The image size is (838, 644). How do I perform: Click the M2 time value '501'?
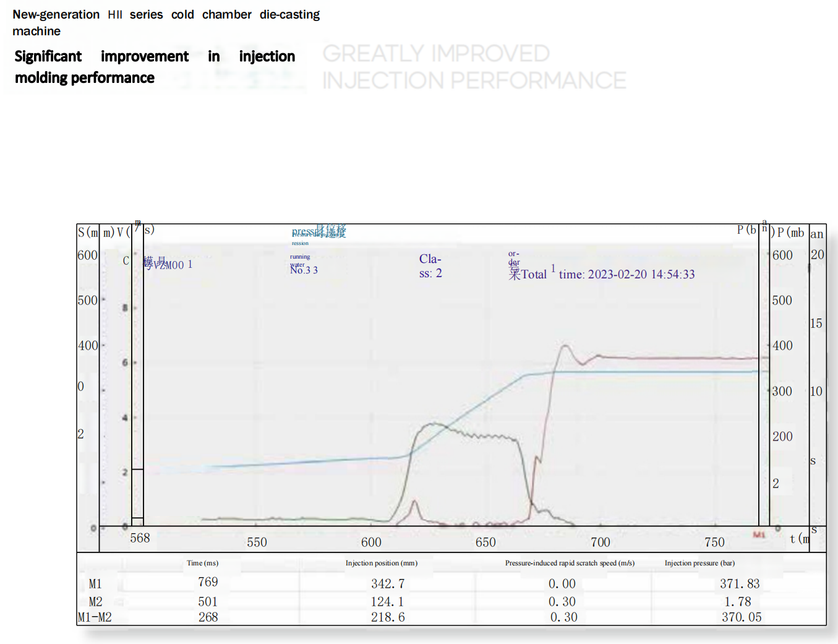click(x=208, y=601)
